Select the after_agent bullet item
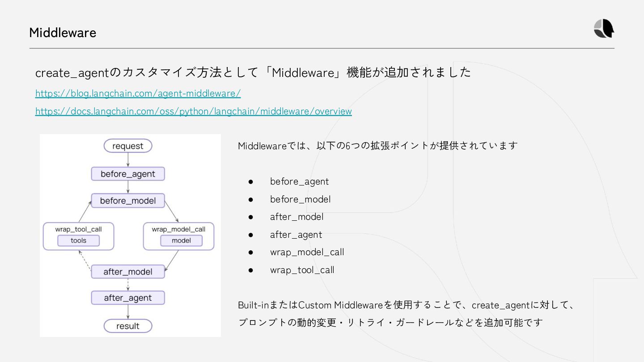 coord(296,235)
